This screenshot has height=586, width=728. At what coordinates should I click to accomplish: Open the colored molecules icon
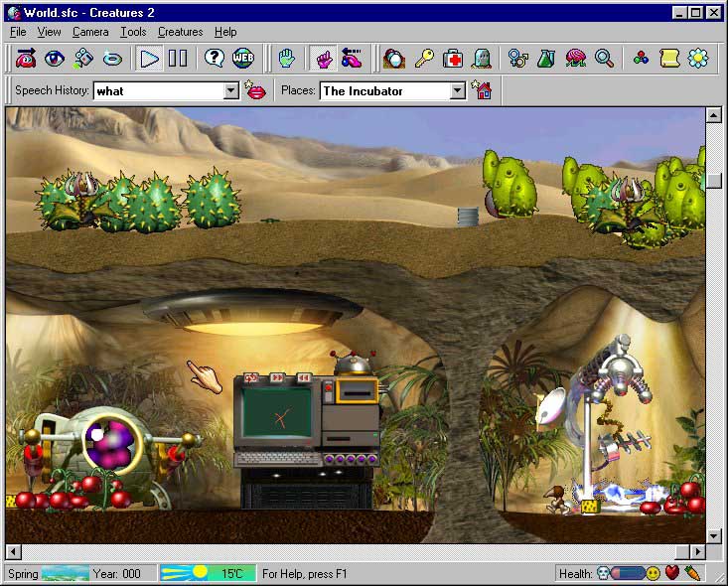642,58
